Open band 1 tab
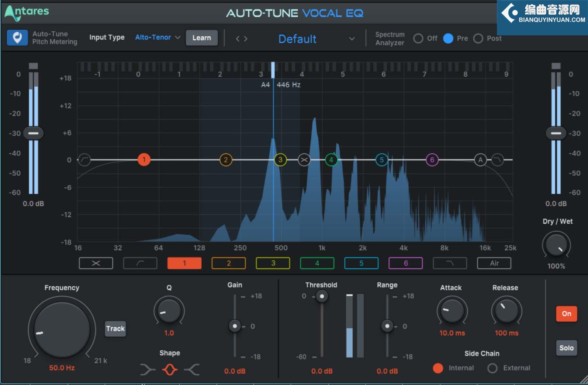Screen dimensions: 588x385 click(184, 263)
